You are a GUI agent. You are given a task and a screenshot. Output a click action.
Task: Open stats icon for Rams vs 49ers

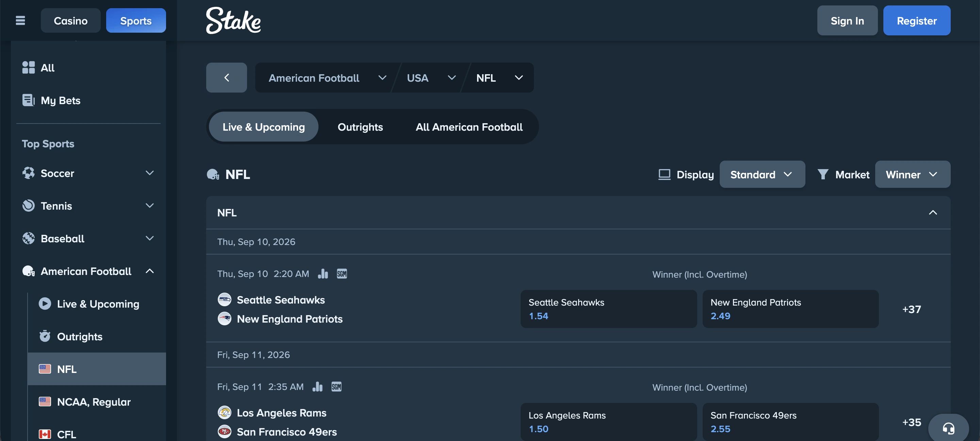coord(318,387)
